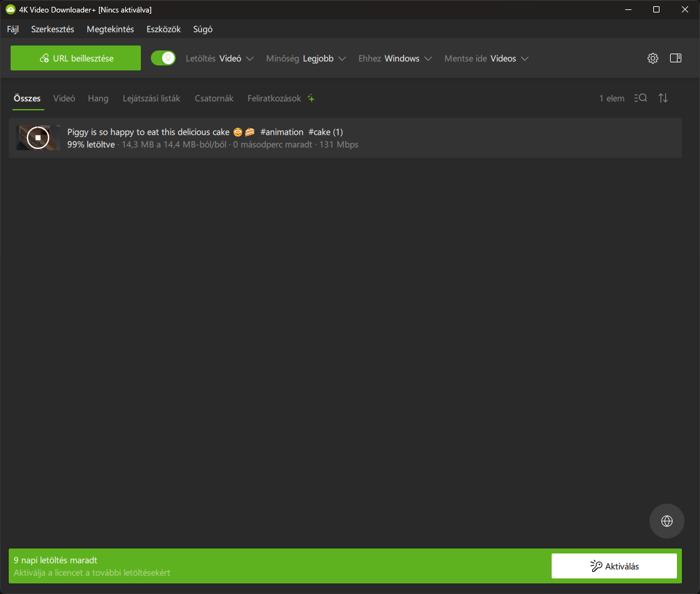Click the 1 elem counter

tap(611, 98)
